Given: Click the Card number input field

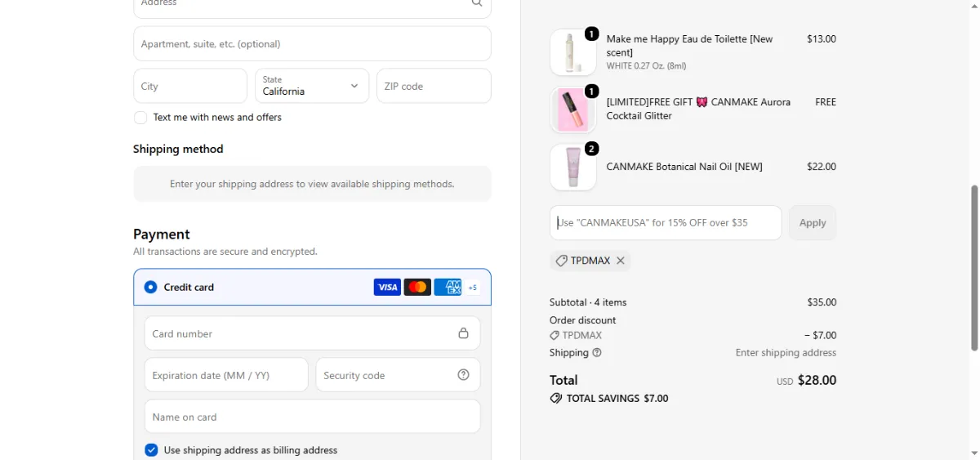Looking at the screenshot, I should pos(312,333).
